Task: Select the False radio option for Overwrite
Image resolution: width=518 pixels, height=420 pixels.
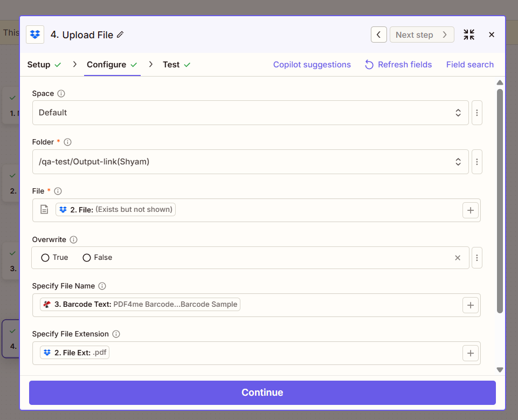Action: pyautogui.click(x=87, y=258)
